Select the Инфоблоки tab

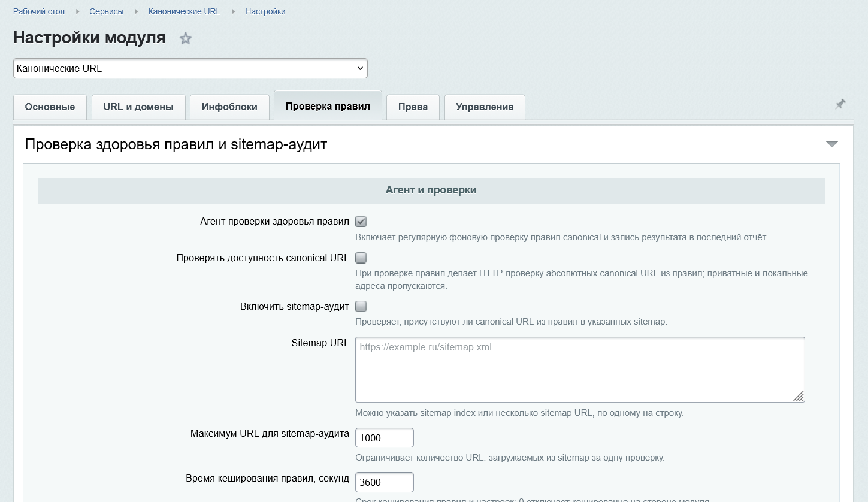[229, 107]
